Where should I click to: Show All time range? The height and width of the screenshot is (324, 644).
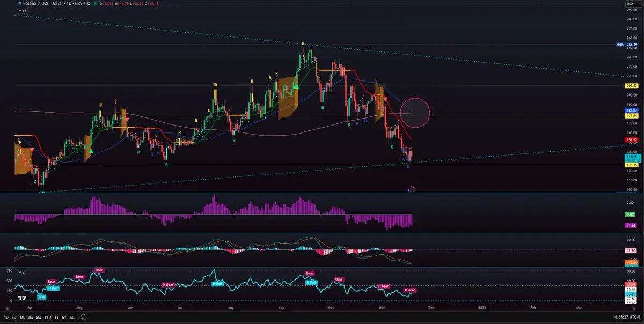(x=72, y=318)
